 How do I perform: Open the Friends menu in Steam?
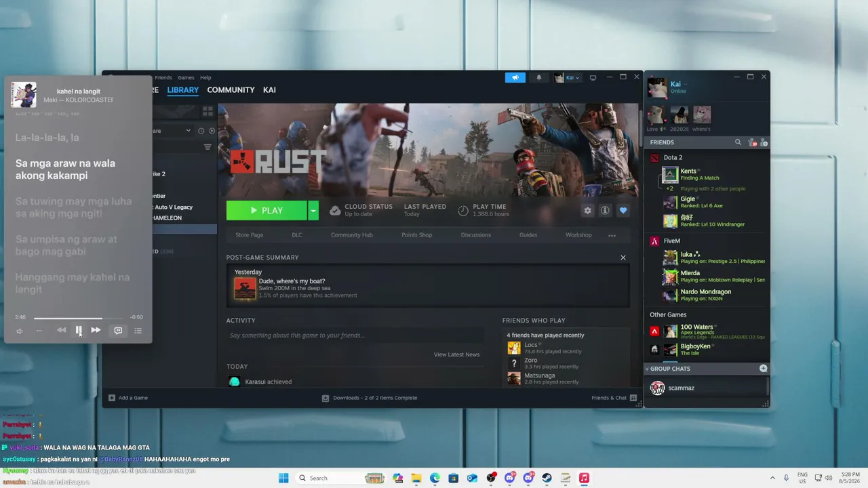163,77
